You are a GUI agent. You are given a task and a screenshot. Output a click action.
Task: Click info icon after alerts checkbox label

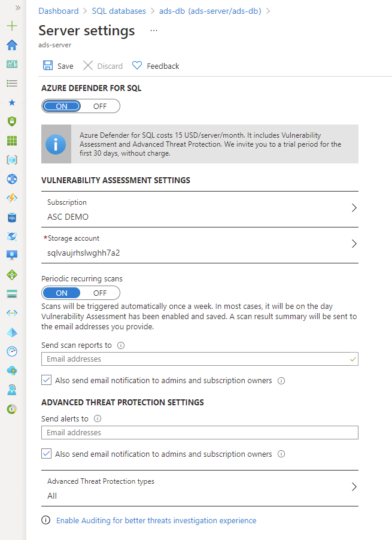pos(281,454)
